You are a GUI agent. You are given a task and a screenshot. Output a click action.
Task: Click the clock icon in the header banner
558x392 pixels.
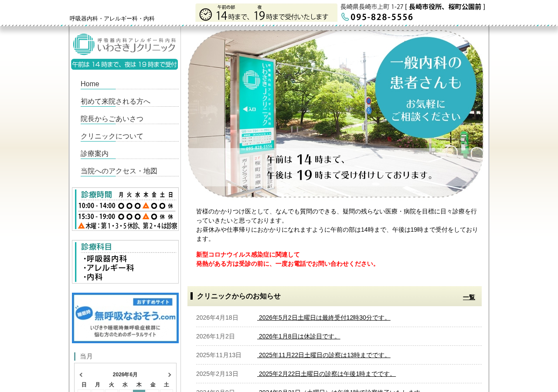tap(206, 14)
